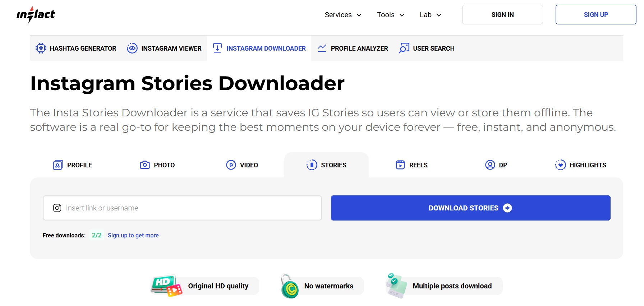Go to HASHTAG GENERATOR
This screenshot has height=306, width=644.
(76, 48)
